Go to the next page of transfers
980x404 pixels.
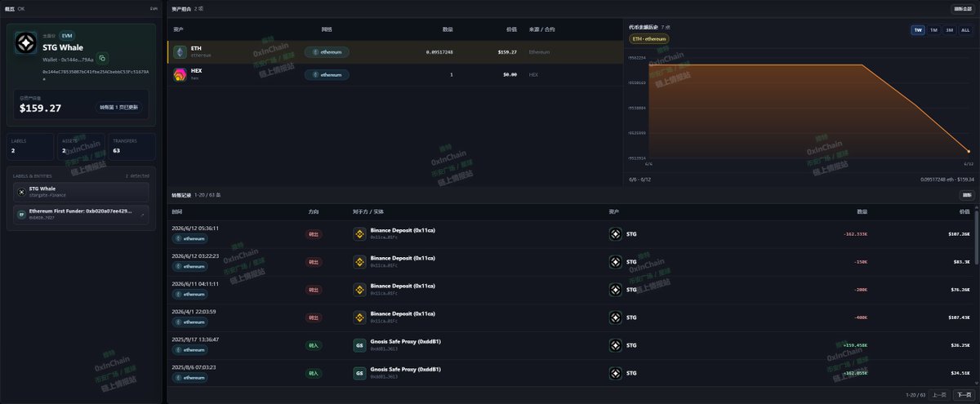(963, 394)
